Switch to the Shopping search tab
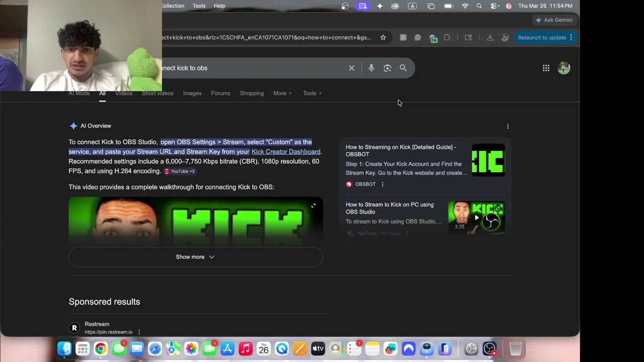Viewport: 644px width, 362px height. pos(252,93)
